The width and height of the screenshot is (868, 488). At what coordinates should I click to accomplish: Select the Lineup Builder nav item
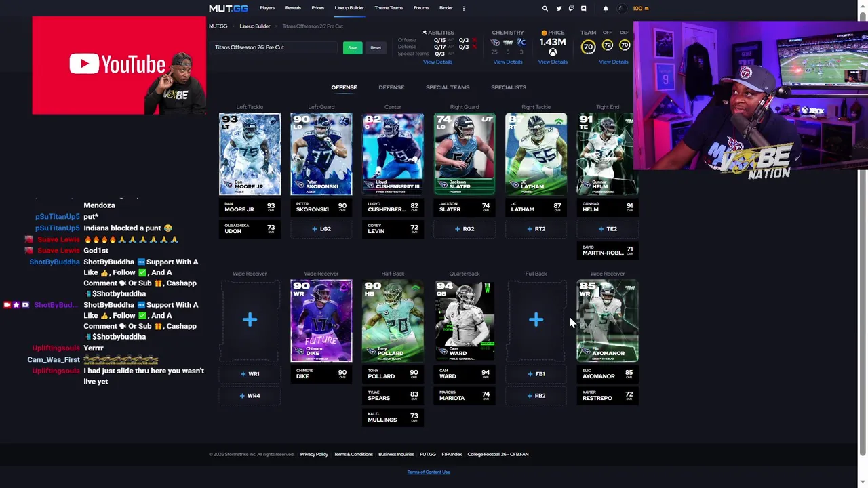(349, 8)
